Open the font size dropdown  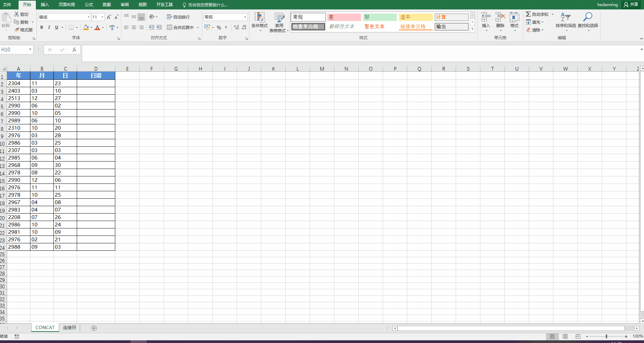click(x=102, y=17)
